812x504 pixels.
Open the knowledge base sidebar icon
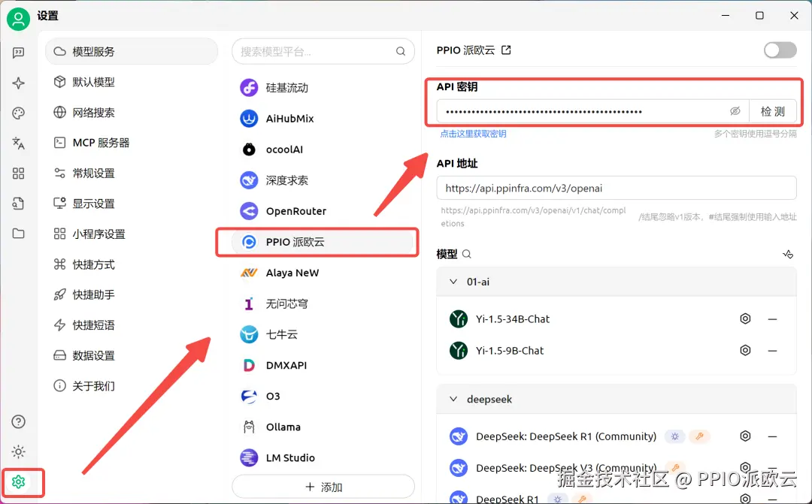pos(18,204)
